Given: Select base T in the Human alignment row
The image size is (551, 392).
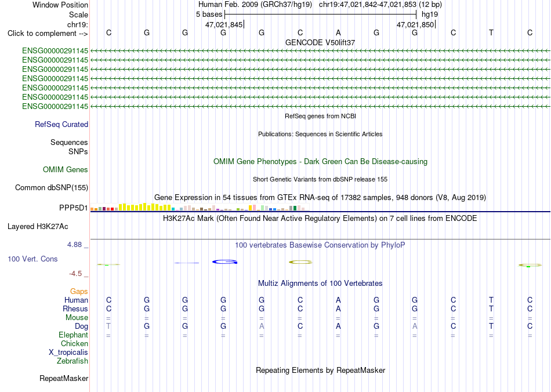Looking at the screenshot, I should [491, 300].
